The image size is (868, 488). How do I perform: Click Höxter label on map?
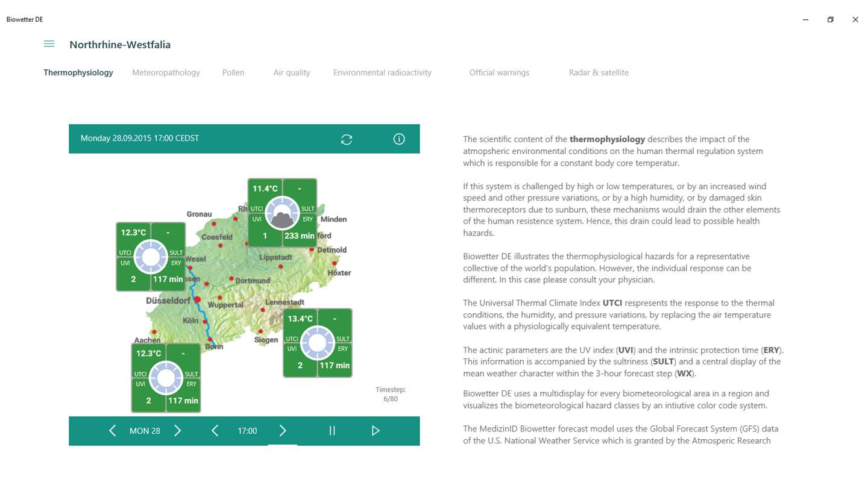click(339, 273)
